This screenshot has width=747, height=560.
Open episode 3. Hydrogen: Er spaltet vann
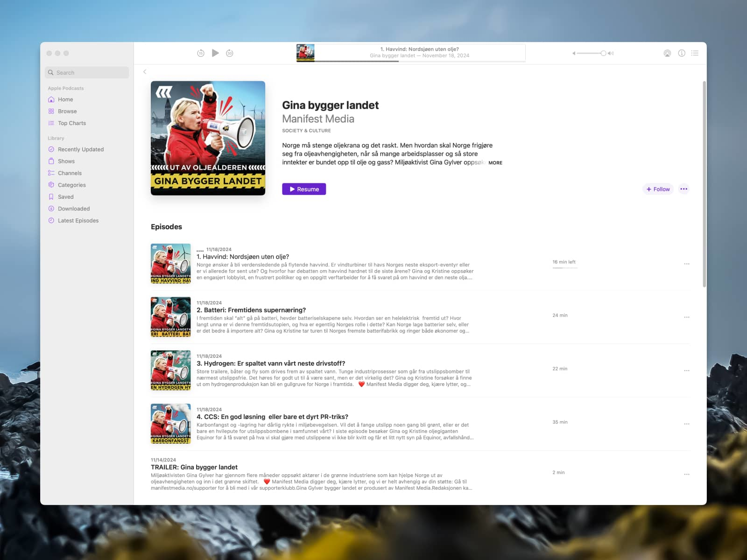click(271, 364)
